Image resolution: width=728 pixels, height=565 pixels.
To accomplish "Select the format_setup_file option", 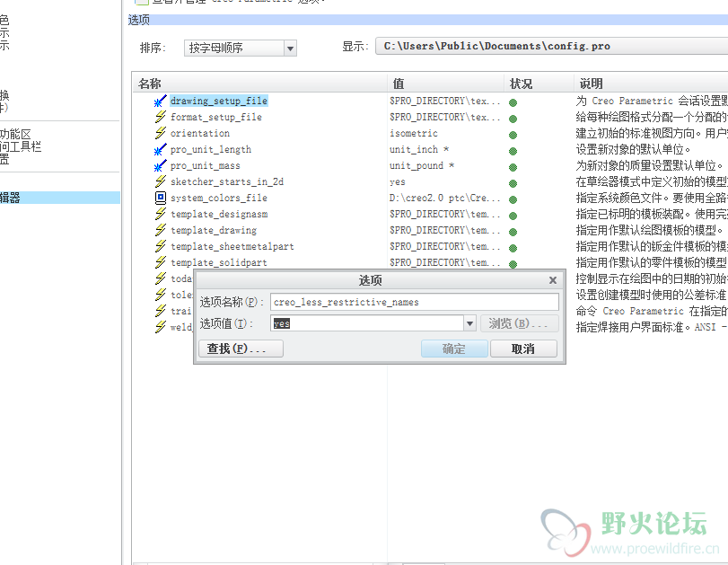I will (216, 117).
